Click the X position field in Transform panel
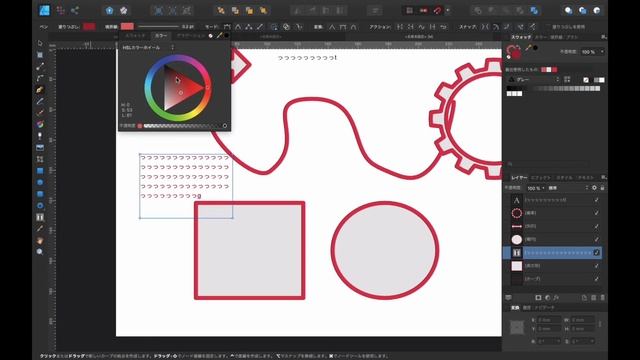The image size is (640, 360). tap(549, 320)
